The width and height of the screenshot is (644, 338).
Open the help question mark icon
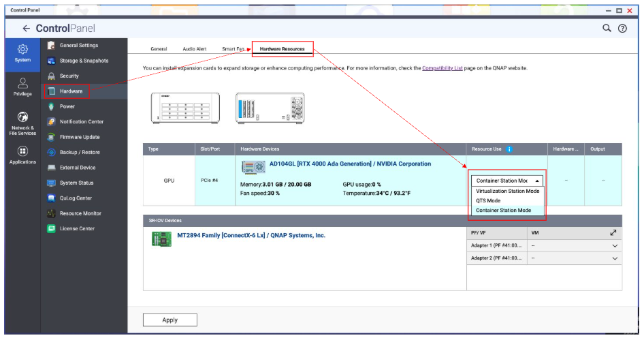point(622,28)
